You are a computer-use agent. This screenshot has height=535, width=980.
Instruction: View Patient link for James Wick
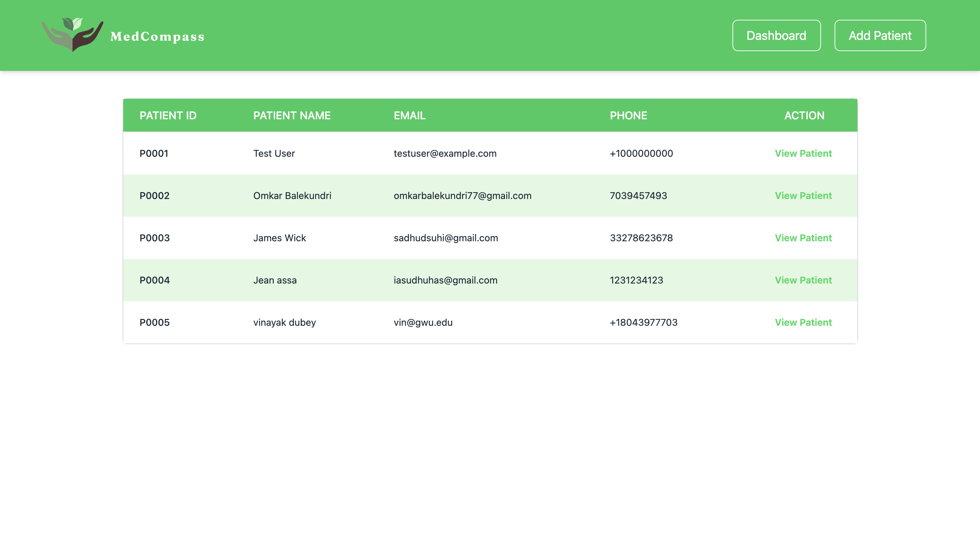[803, 238]
